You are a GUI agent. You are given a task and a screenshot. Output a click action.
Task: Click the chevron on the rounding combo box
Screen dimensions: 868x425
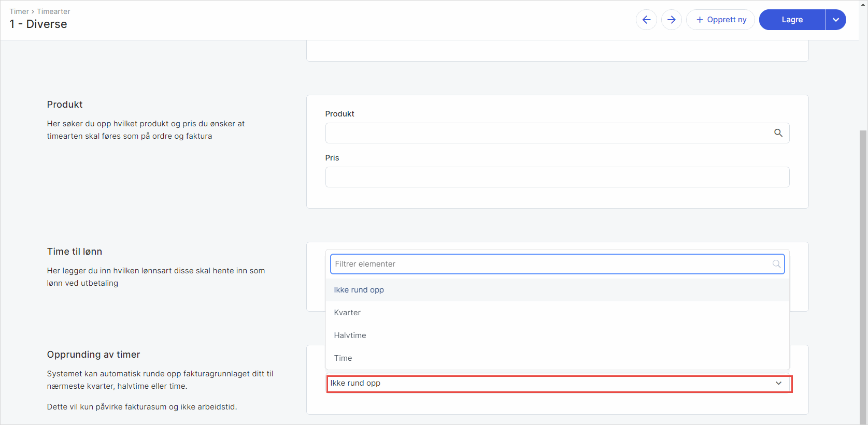[778, 384]
